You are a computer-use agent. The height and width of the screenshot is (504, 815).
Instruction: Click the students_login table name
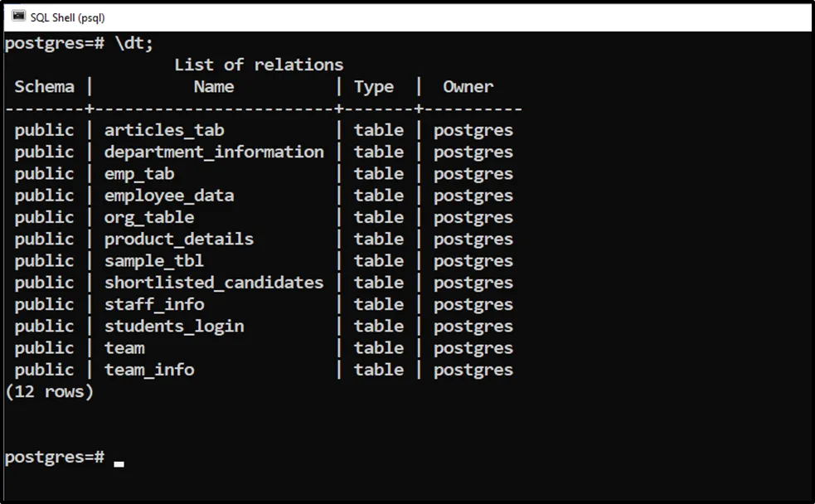pos(174,326)
